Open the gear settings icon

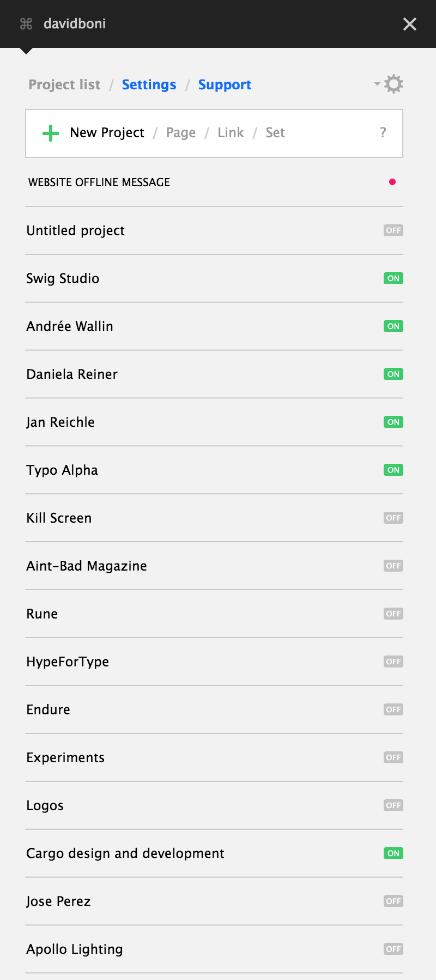(x=393, y=84)
